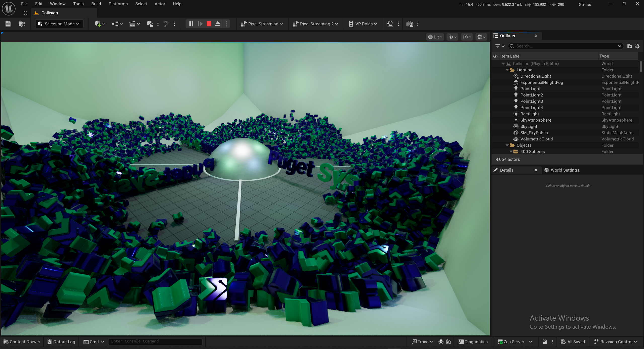Viewport: 644px width, 349px height.
Task: Open Outliner settings gear
Action: [x=637, y=46]
